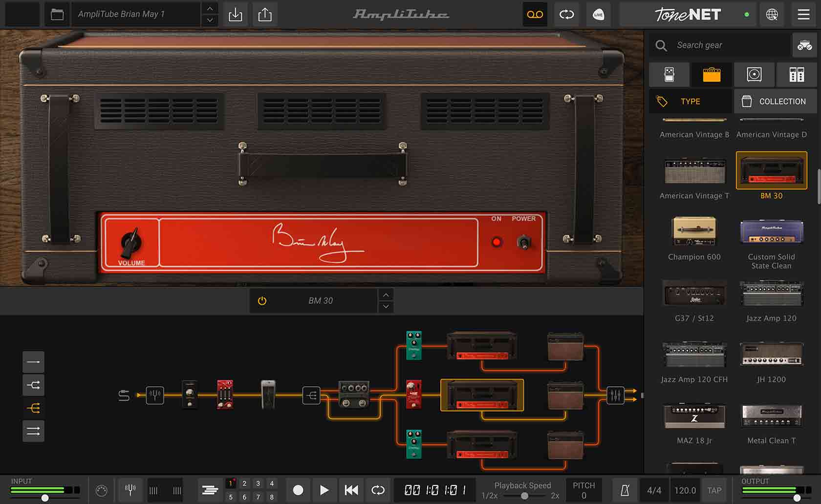The width and height of the screenshot is (821, 504).
Task: Open the custom shop gear icon
Action: pyautogui.click(x=804, y=45)
